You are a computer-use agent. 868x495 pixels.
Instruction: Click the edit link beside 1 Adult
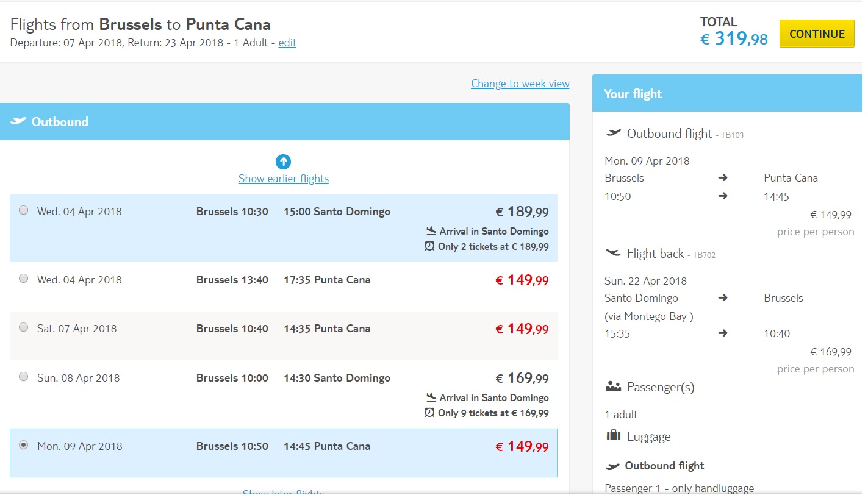coord(287,43)
